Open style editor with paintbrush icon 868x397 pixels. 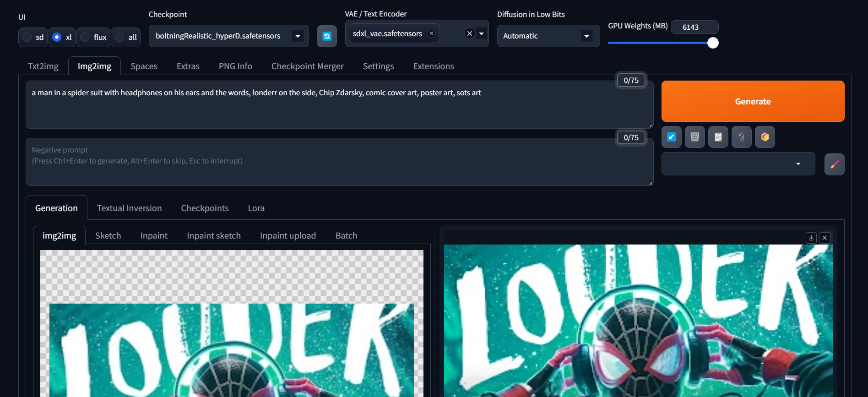(x=834, y=164)
